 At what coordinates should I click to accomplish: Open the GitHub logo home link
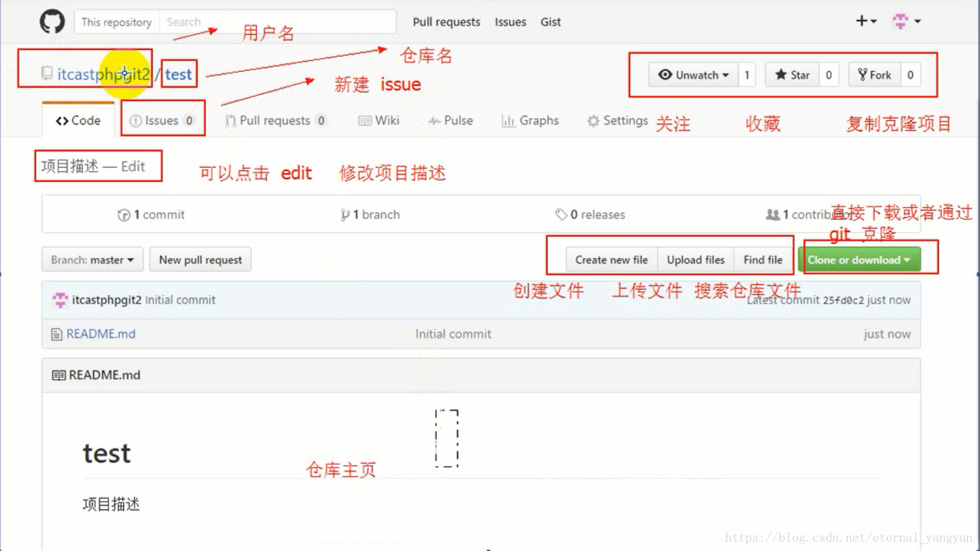(52, 21)
